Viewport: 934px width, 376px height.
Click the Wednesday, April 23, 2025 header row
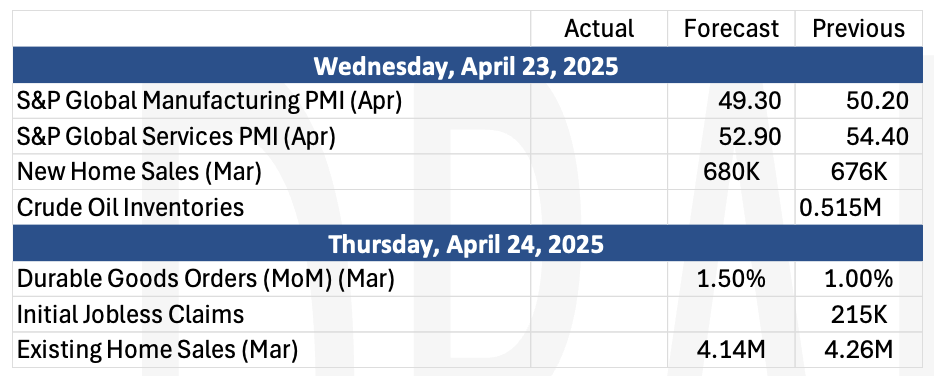pyautogui.click(x=467, y=65)
